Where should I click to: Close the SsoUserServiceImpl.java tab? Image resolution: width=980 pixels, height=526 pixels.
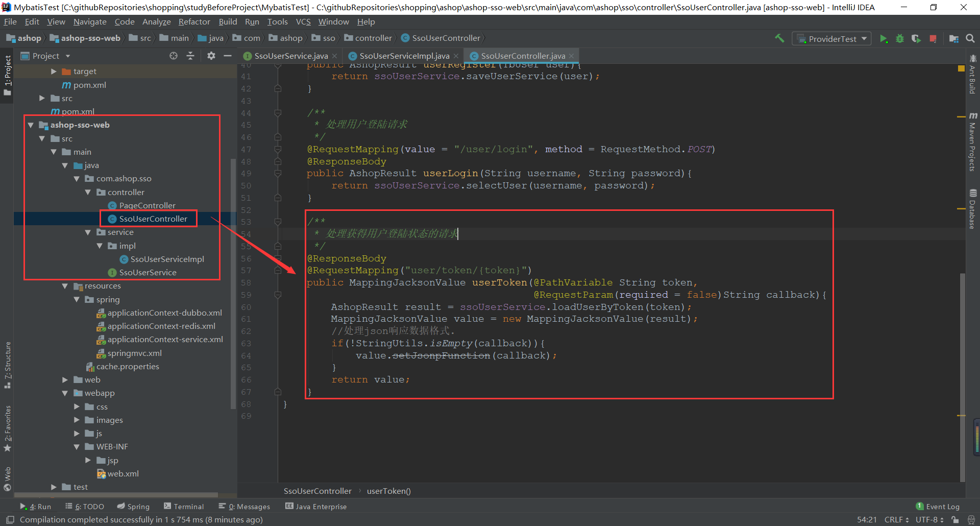coord(456,56)
